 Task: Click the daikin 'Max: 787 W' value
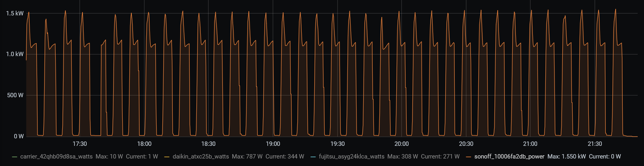pos(247,157)
